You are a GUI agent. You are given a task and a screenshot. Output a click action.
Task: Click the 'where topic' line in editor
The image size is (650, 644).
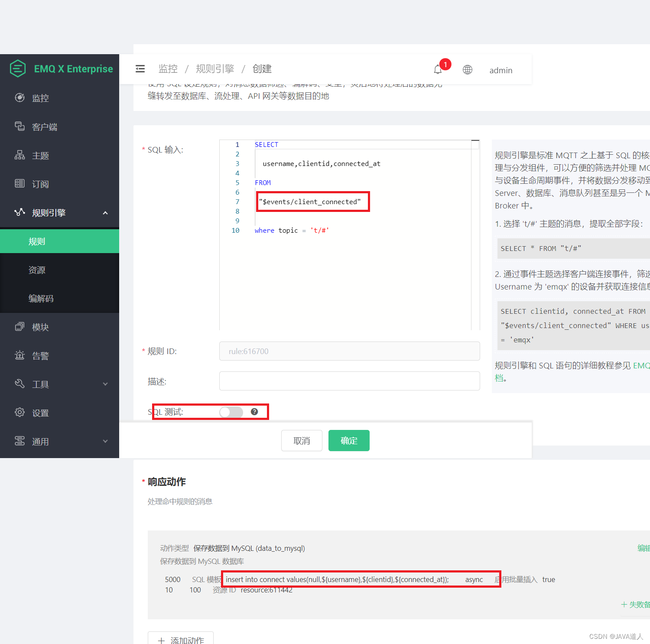(292, 230)
